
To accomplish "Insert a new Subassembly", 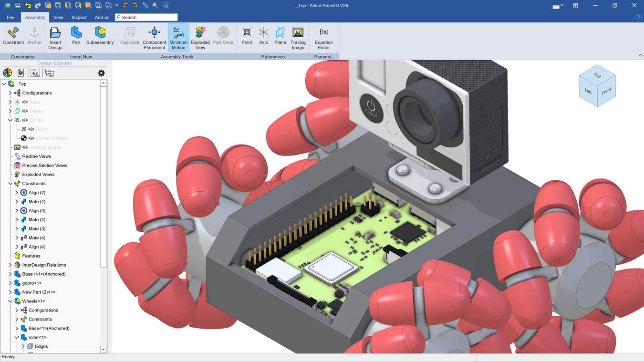I will [x=100, y=36].
